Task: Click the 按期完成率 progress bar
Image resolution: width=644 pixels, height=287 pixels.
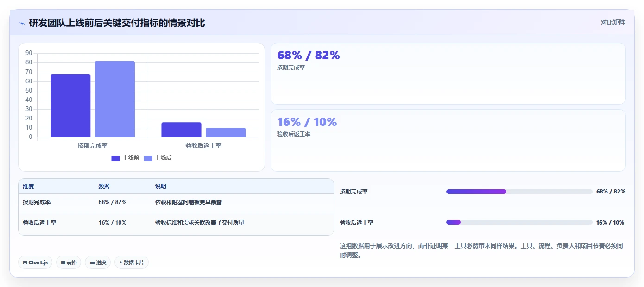Action: 519,192
